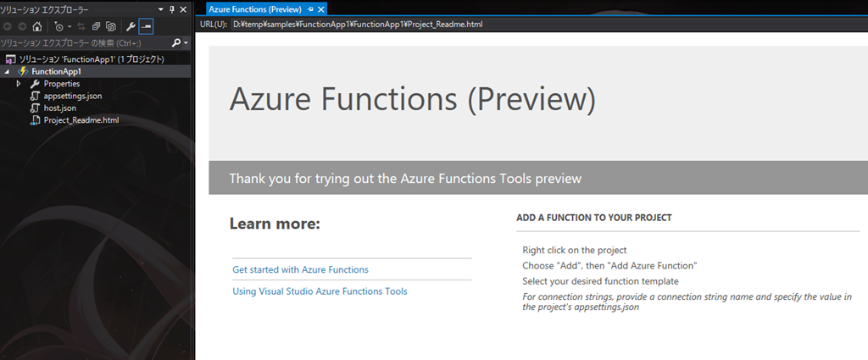Click the Pending Changes Filter clock icon
Image resolution: width=868 pixels, height=360 pixels.
59,25
